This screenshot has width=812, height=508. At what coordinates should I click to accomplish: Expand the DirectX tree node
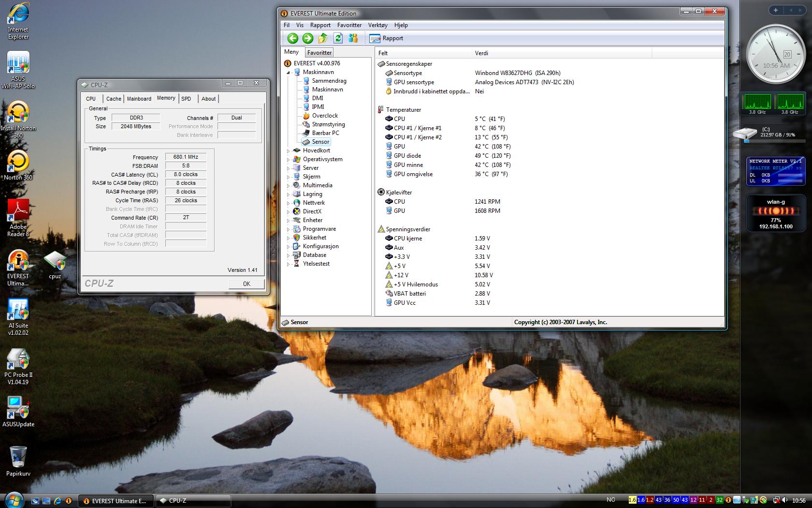289,211
